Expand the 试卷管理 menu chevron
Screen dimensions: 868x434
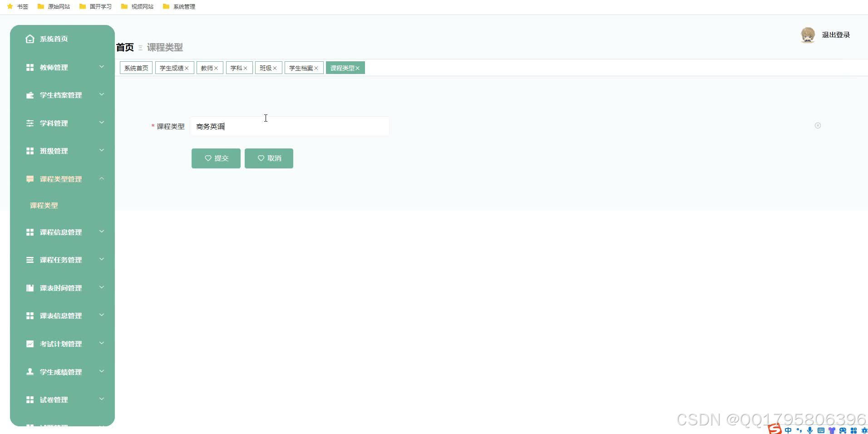click(102, 399)
